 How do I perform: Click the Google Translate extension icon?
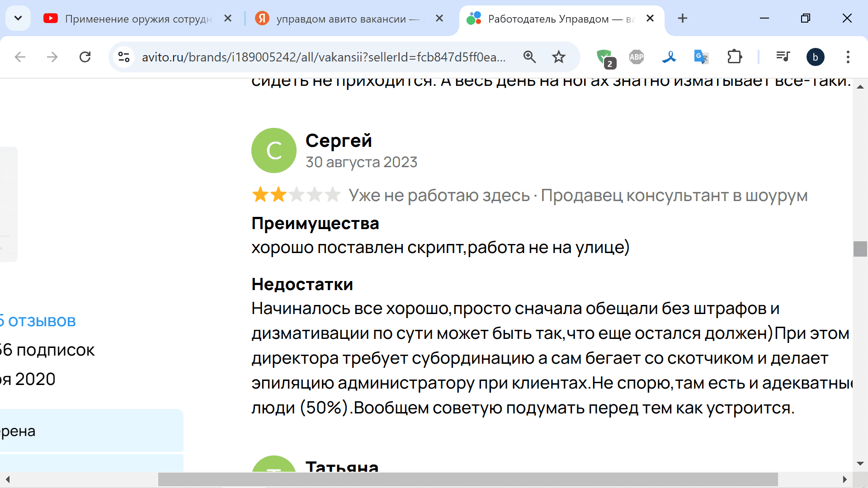point(701,57)
